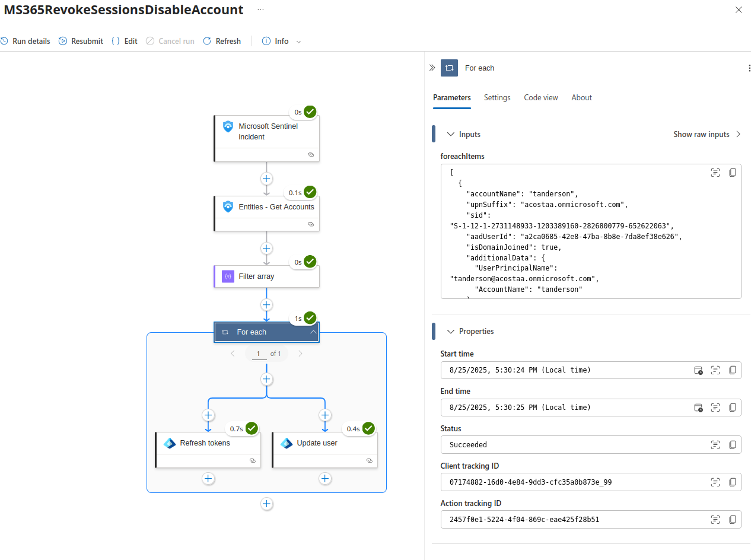Add step after the For each loop

(x=266, y=504)
